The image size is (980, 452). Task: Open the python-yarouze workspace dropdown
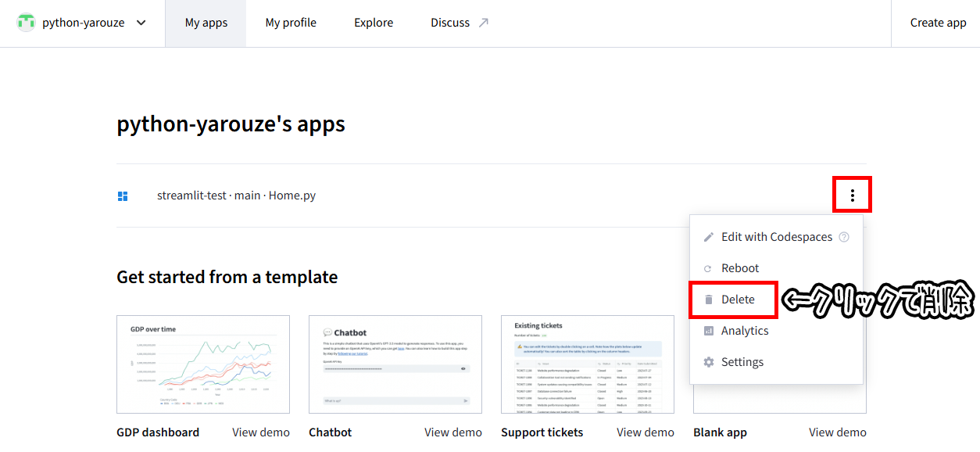(82, 23)
